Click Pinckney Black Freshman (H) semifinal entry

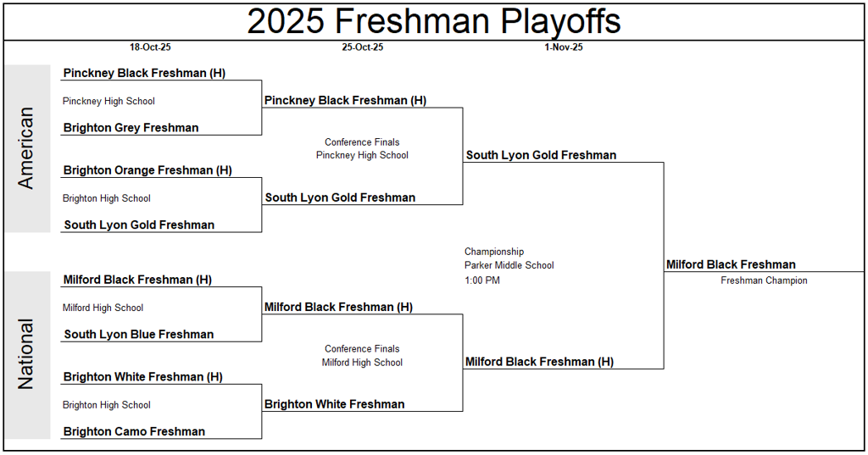tap(345, 101)
